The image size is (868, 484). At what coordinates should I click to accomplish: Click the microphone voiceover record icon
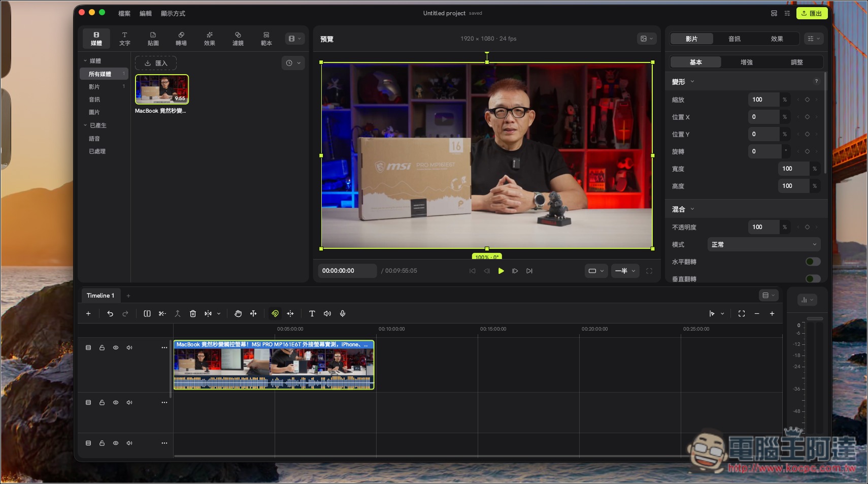(x=343, y=314)
